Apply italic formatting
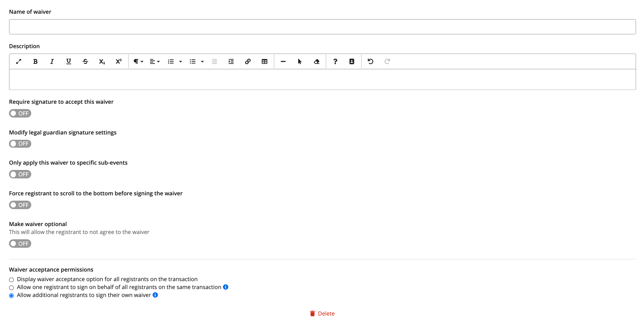The width and height of the screenshot is (644, 324). point(52,61)
